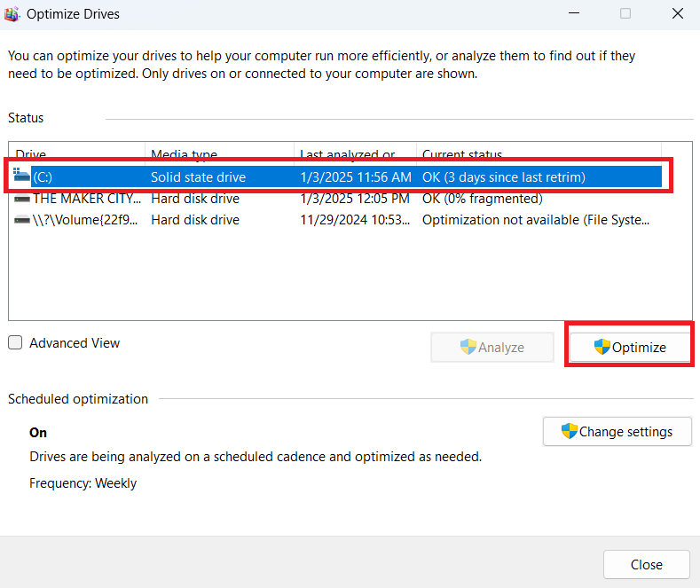Click the Media type column header
Viewport: 700px width, 588px height.
(220, 153)
